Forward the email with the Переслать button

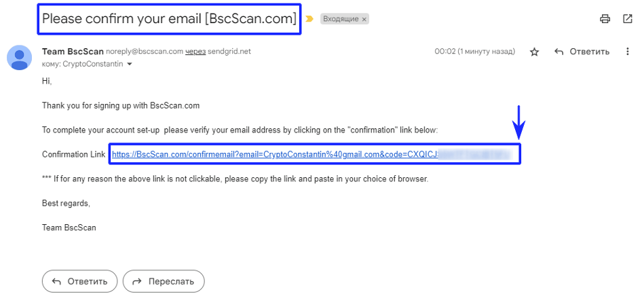coord(164,281)
